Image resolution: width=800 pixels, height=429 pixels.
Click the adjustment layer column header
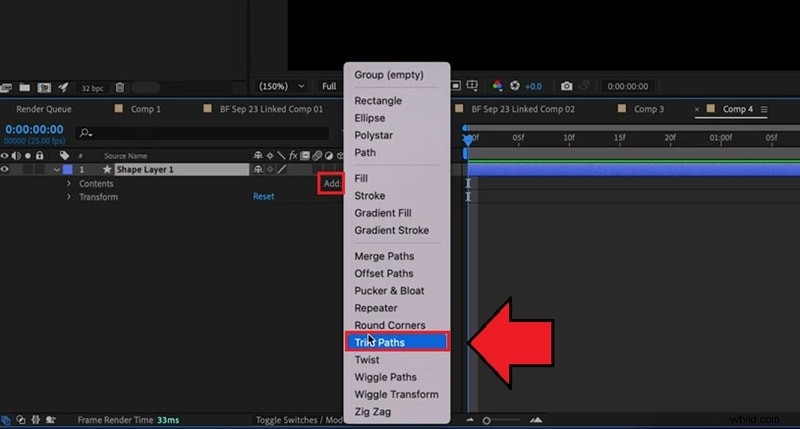coord(329,155)
